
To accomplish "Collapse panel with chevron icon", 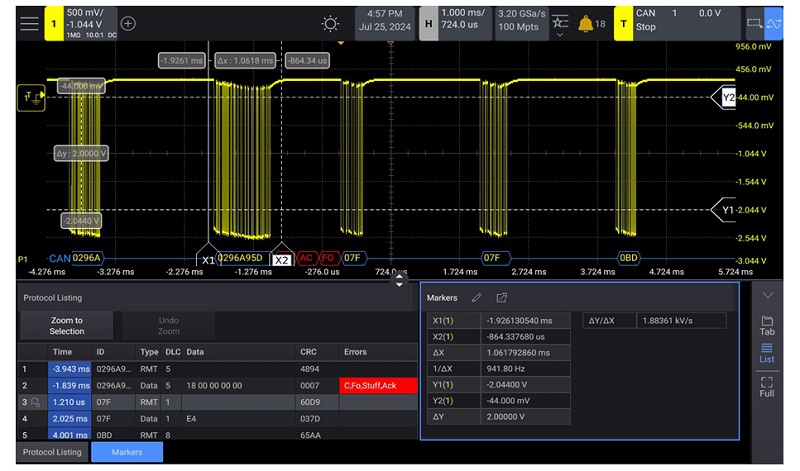I will 767,295.
